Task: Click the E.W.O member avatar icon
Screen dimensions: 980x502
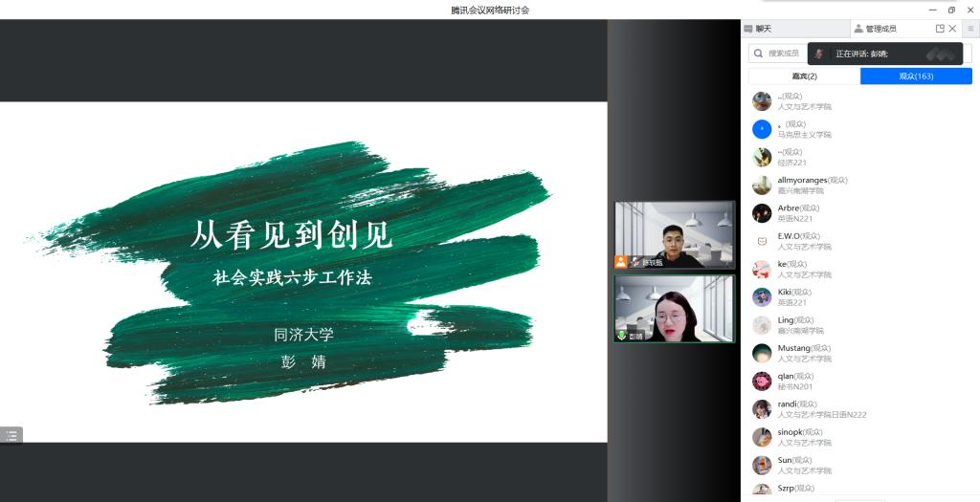Action: [x=762, y=241]
